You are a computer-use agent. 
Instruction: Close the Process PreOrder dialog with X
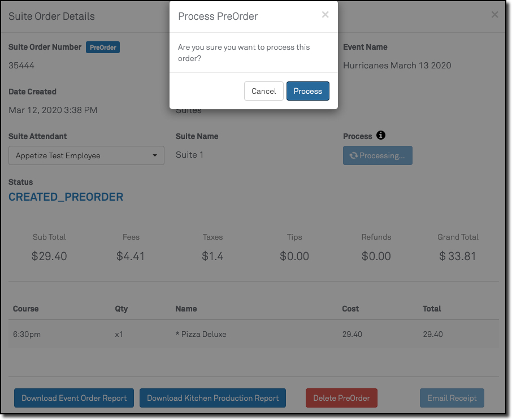coord(325,15)
